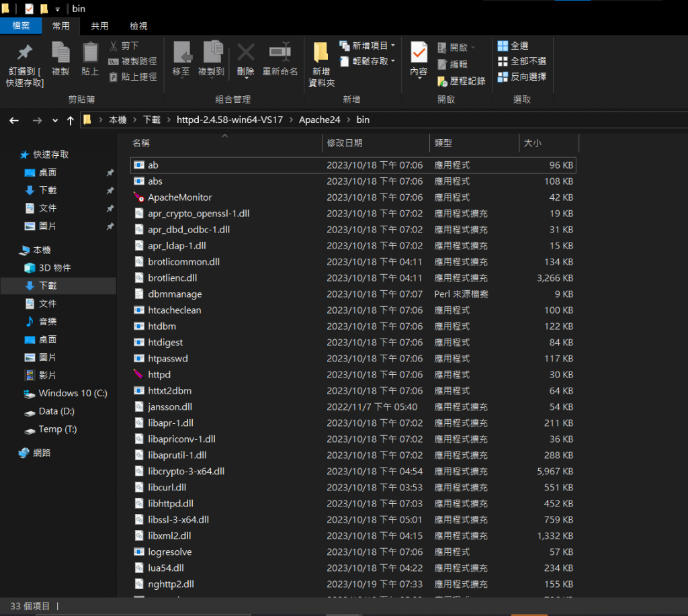
Task: Click httpd-2.4.58-win64-VS17 in address path
Action: point(230,120)
